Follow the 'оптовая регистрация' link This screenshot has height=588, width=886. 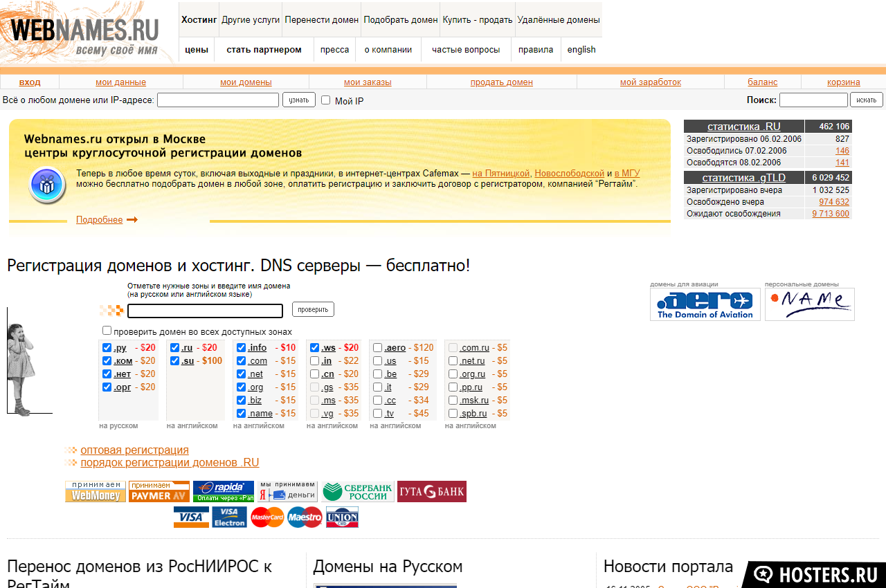pyautogui.click(x=134, y=450)
